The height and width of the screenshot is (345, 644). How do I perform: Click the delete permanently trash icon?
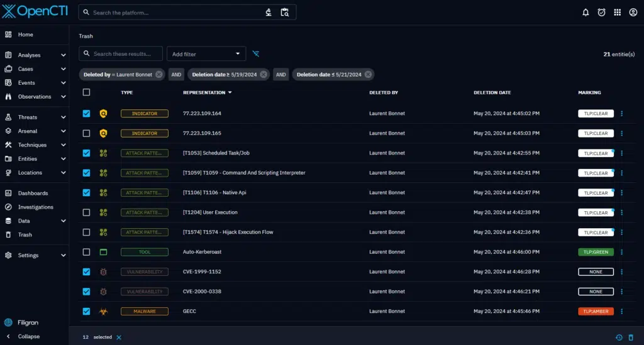631,337
